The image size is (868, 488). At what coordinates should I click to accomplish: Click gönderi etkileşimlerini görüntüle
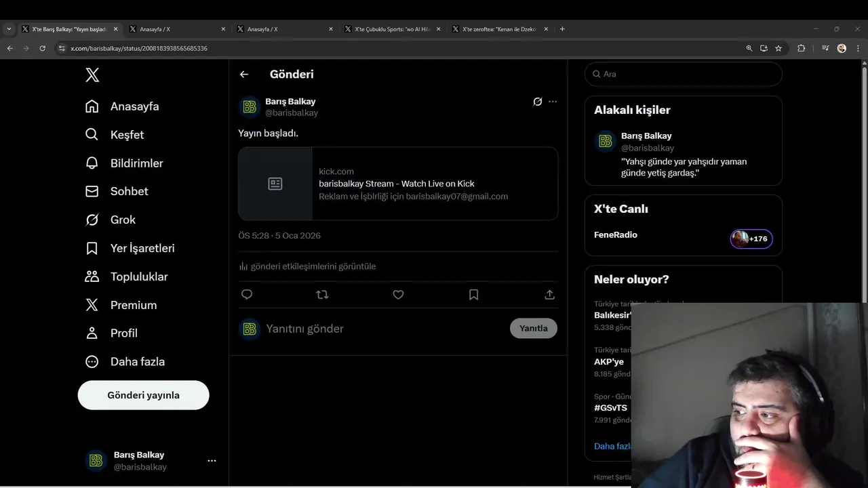coord(307,266)
